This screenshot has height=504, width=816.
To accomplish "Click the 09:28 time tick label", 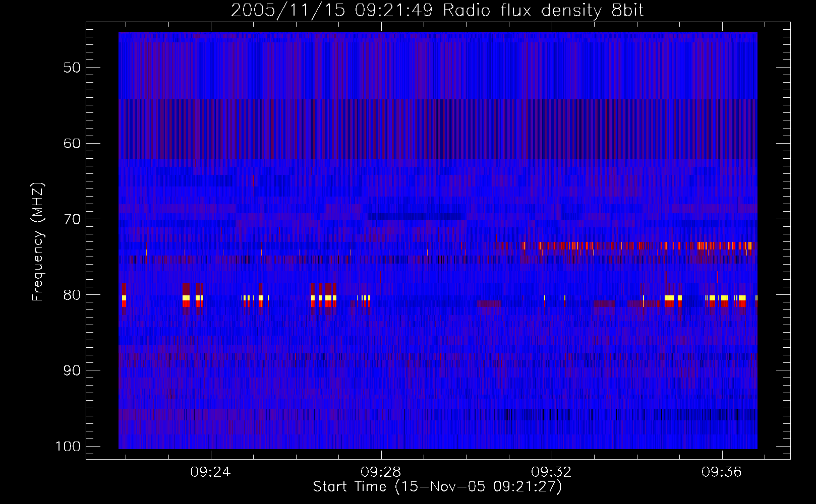I will click(x=381, y=472).
